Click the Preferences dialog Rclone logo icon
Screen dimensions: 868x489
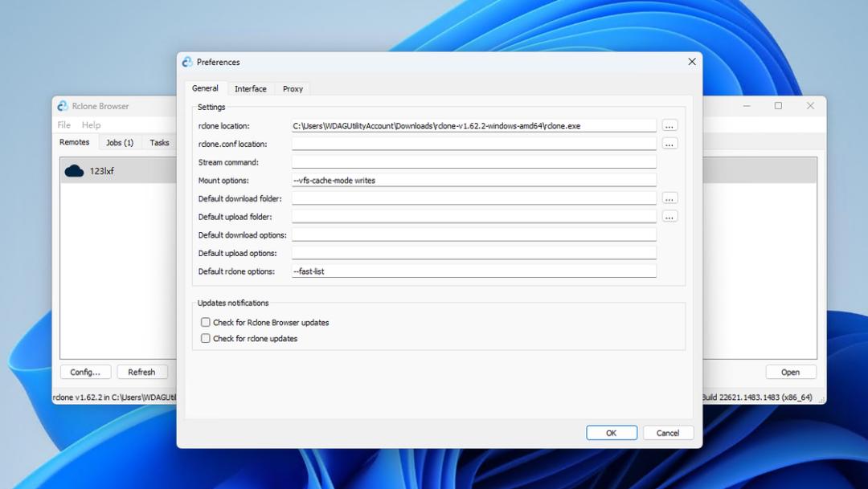187,62
